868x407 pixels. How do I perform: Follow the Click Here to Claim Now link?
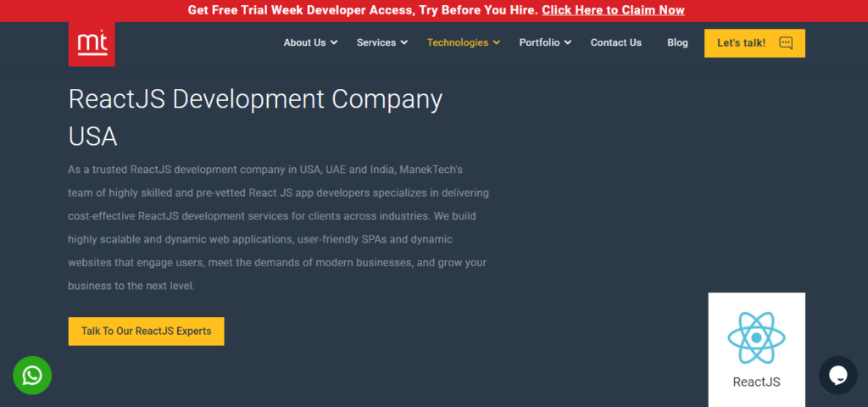[x=613, y=10]
